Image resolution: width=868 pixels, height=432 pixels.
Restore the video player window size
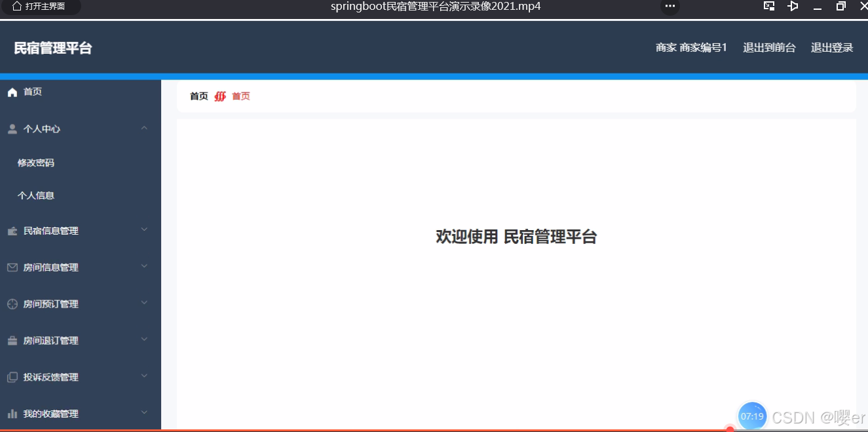click(x=841, y=6)
